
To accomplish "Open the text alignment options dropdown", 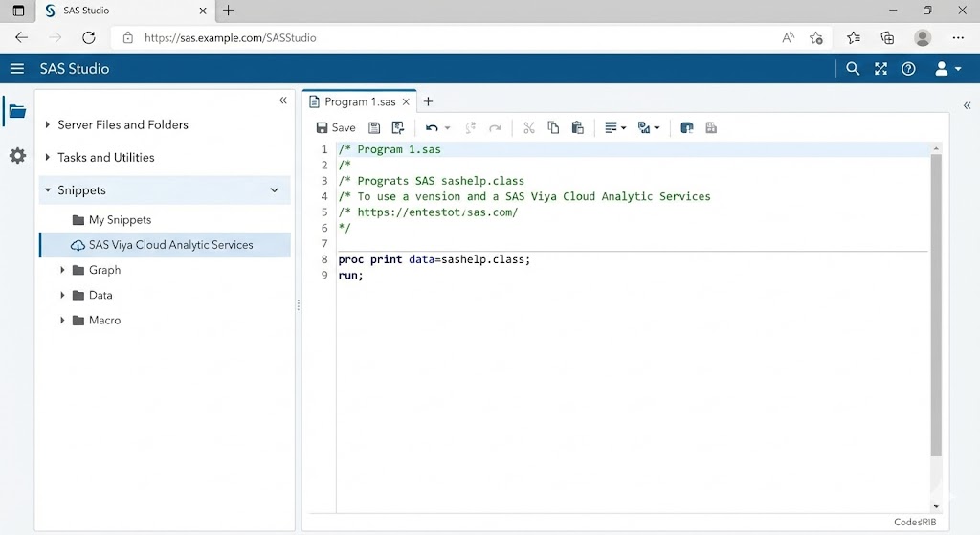I will [x=614, y=127].
